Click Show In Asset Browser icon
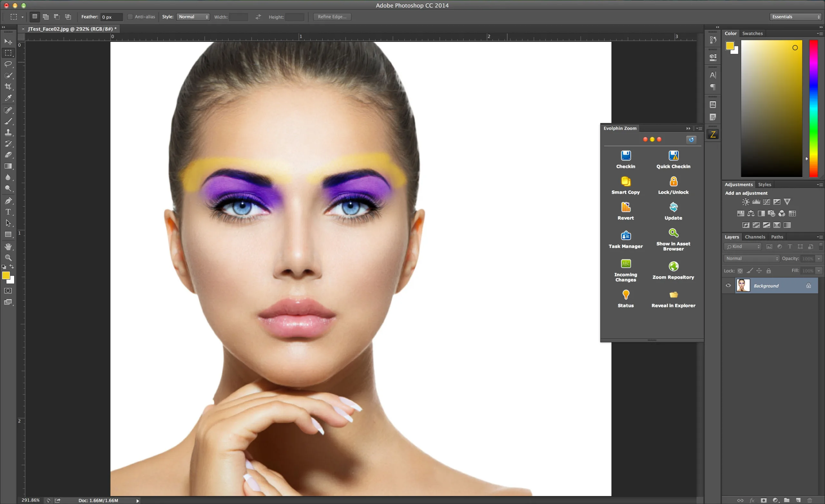The height and width of the screenshot is (504, 825). tap(673, 233)
